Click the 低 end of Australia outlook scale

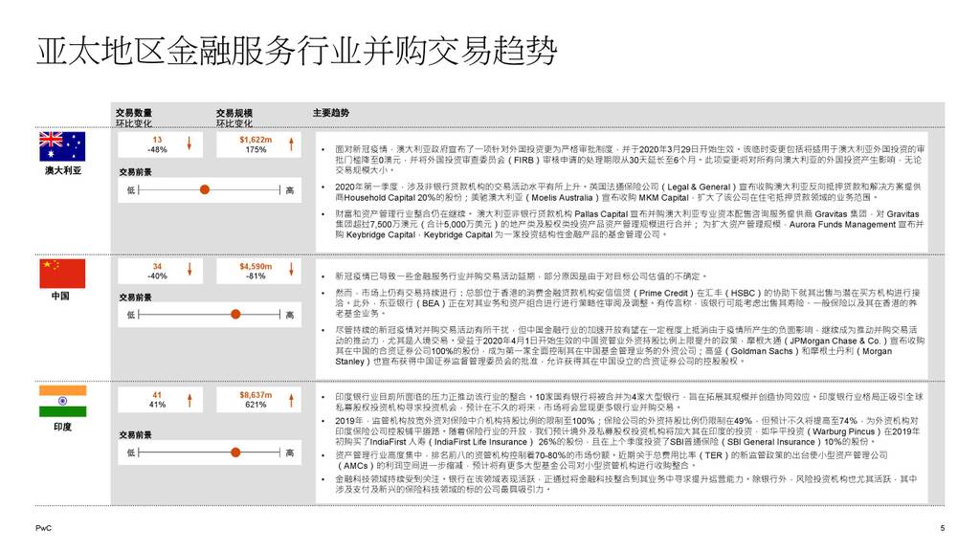coord(130,190)
